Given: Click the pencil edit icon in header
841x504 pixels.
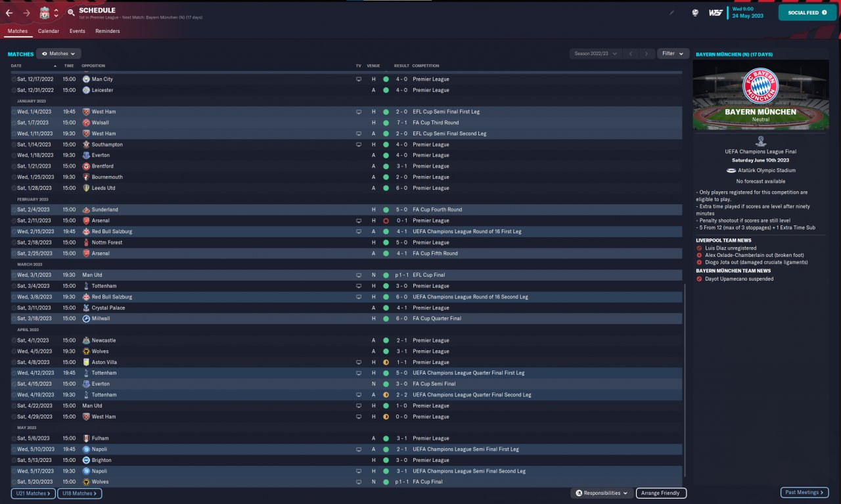Looking at the screenshot, I should pyautogui.click(x=671, y=12).
